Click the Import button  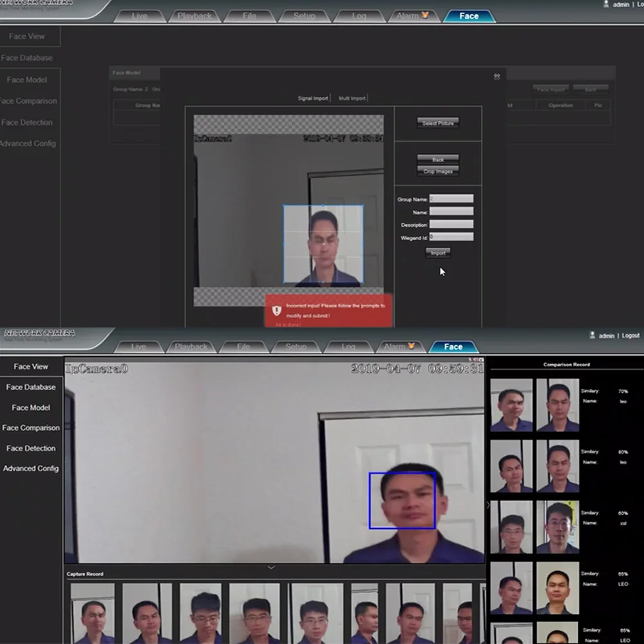click(x=438, y=253)
